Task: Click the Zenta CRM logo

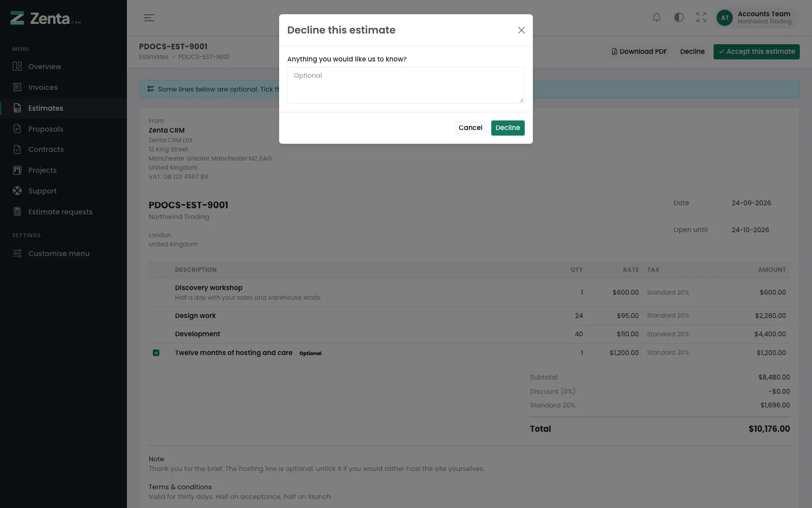Action: click(x=45, y=18)
